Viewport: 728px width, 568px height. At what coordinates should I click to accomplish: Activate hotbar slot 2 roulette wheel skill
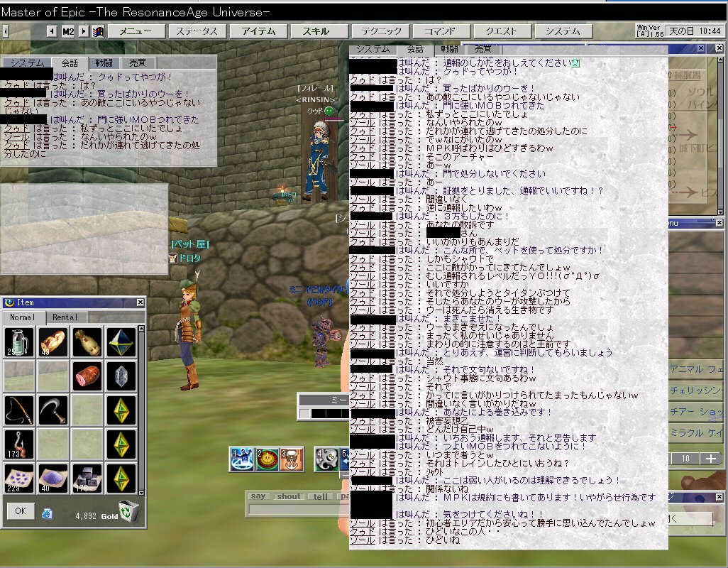click(268, 459)
